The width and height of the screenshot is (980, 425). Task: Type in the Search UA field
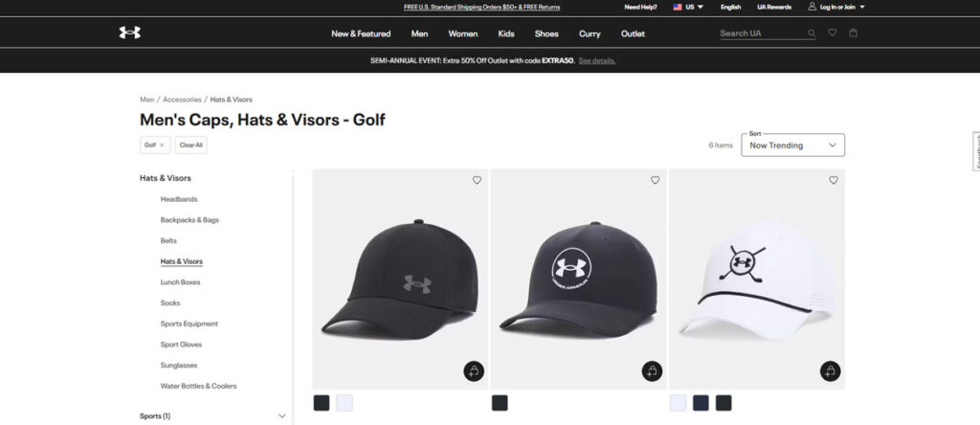(x=761, y=34)
